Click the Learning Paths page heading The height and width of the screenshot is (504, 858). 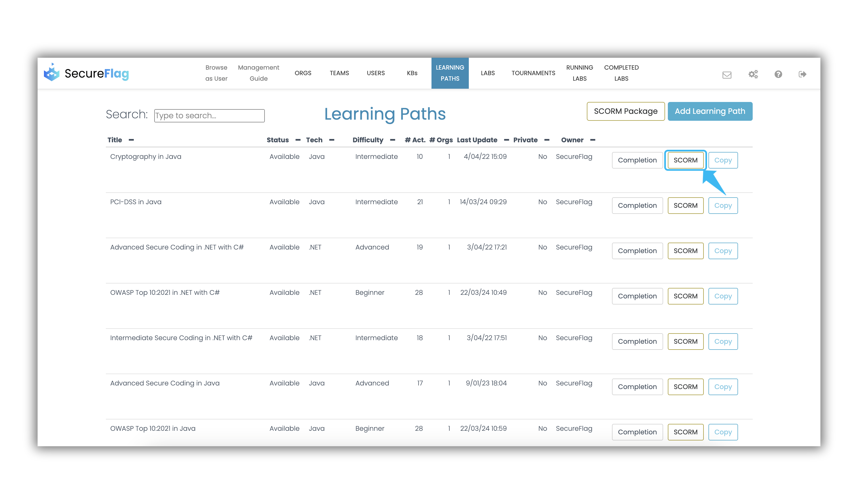pos(385,114)
